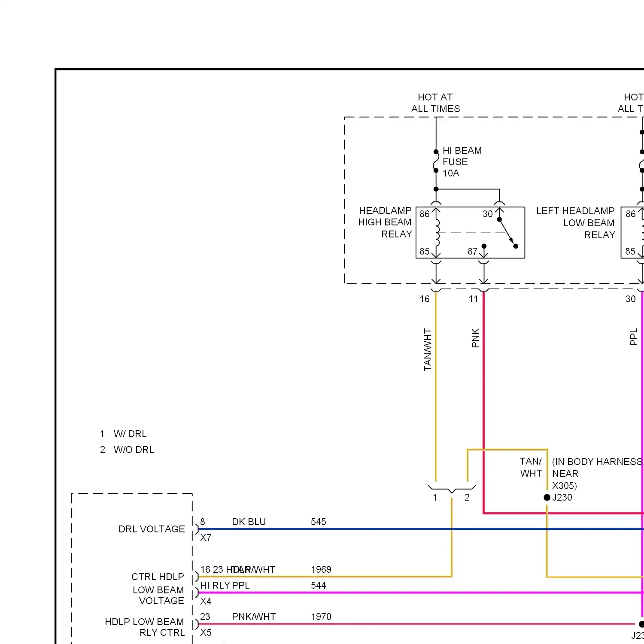The height and width of the screenshot is (644, 644).
Task: Click the vertical PNK wire label
Action: coord(475,338)
